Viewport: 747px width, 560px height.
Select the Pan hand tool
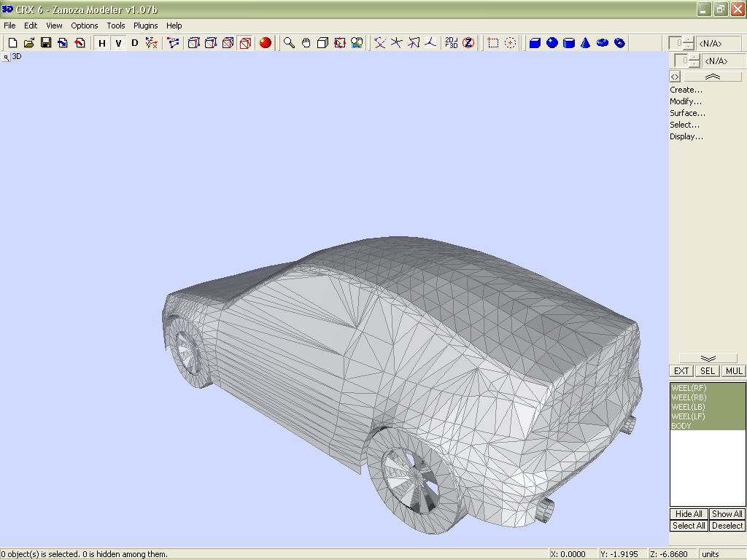tap(306, 43)
